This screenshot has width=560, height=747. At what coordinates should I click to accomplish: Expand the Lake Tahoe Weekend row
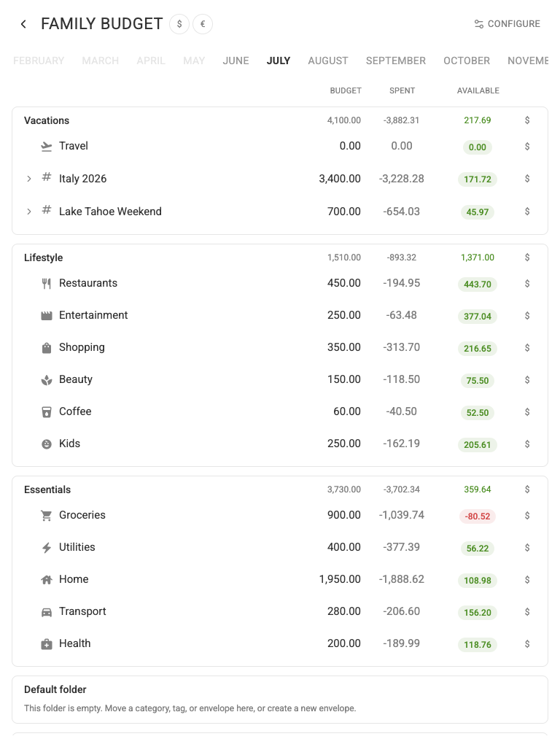(29, 212)
